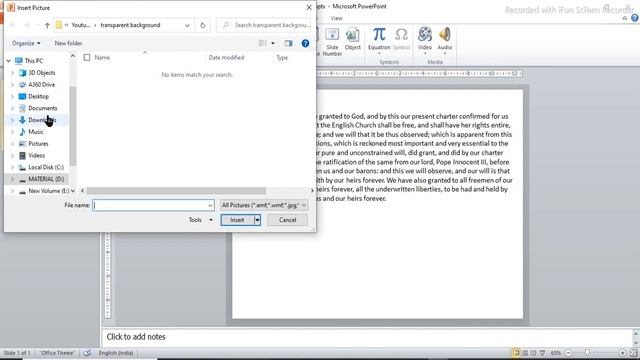This screenshot has height=360, width=640.
Task: Adjust the zoom slider handle
Action: point(587,353)
